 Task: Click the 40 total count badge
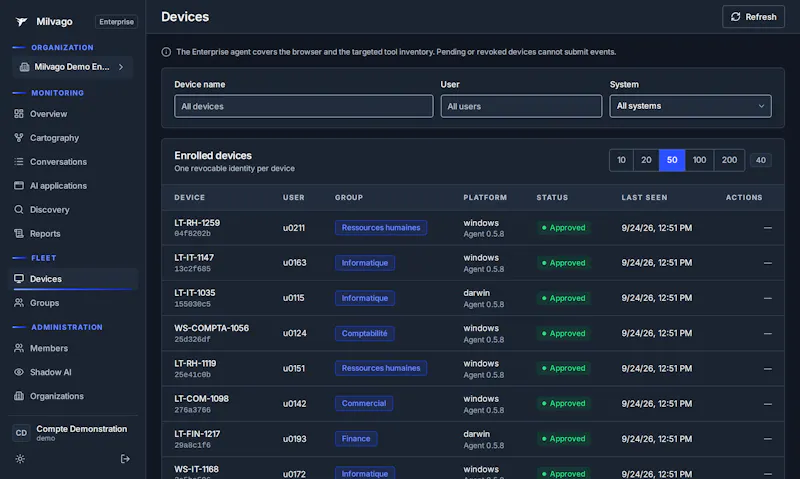[x=761, y=160]
